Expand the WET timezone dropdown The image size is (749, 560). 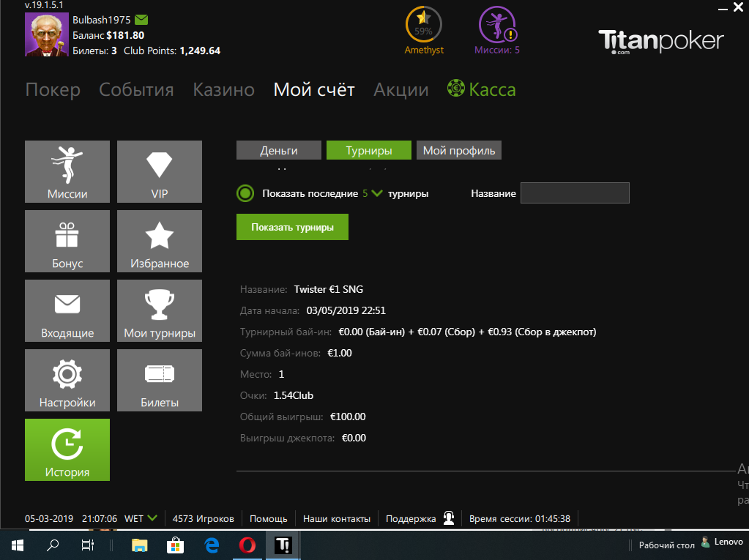[x=152, y=518]
